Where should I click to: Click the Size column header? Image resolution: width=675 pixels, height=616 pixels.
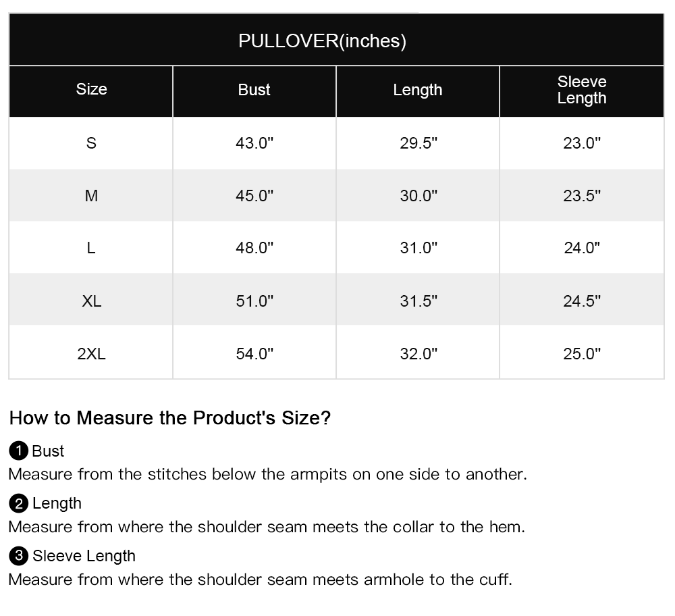point(91,89)
